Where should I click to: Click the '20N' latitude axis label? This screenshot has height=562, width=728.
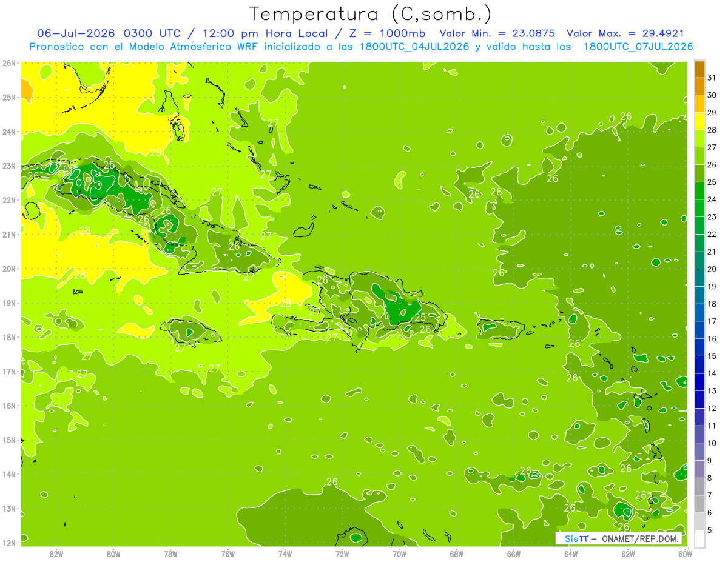9,269
